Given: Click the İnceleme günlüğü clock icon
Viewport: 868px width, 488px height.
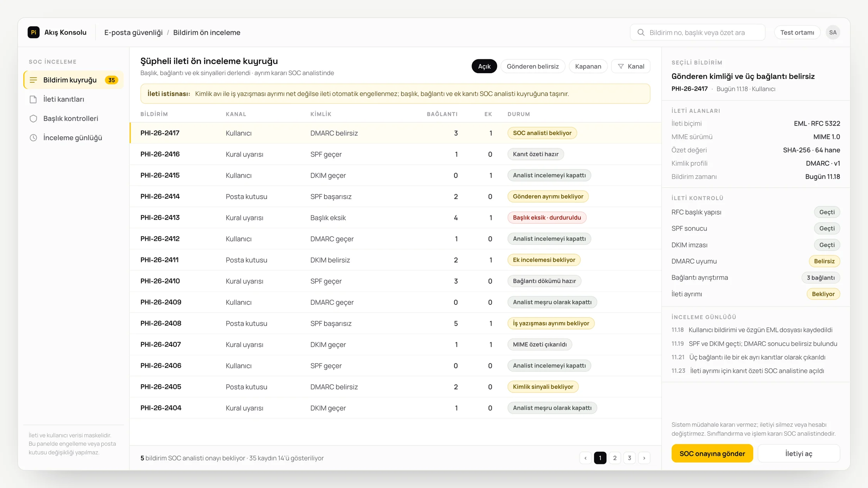Looking at the screenshot, I should point(33,138).
